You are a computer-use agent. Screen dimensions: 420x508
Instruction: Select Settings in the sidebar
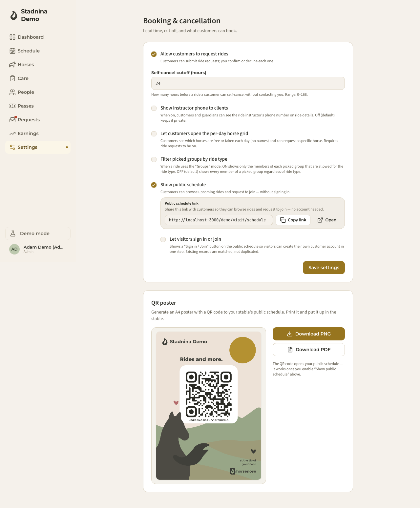tap(38, 147)
